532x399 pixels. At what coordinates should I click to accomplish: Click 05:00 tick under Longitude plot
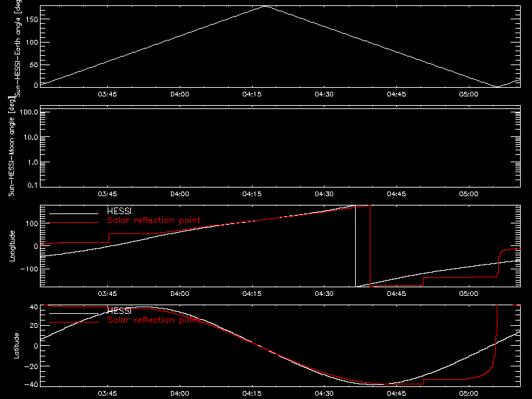469,294
